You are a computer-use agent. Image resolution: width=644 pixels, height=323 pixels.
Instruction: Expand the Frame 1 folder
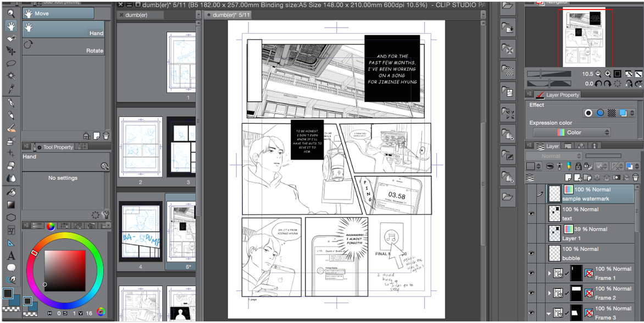tap(549, 273)
